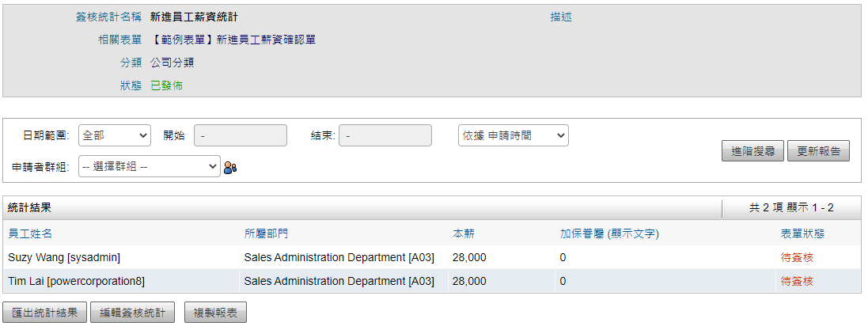Click the 複製報表 button

(x=215, y=313)
